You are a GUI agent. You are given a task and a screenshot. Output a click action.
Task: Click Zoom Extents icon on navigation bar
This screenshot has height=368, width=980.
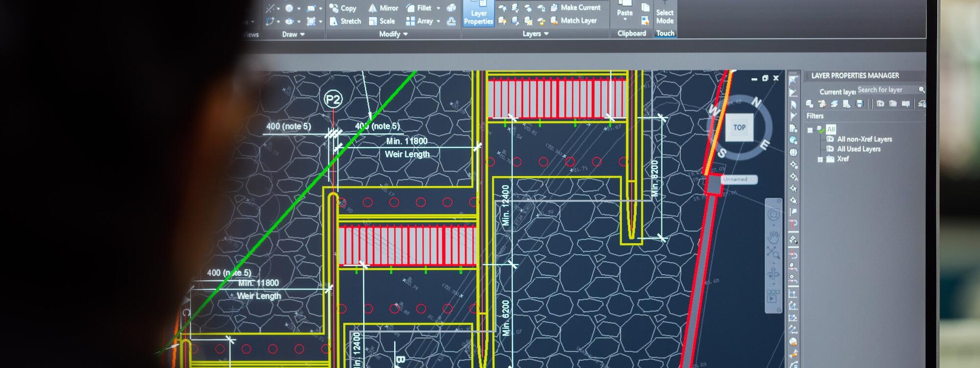773,253
